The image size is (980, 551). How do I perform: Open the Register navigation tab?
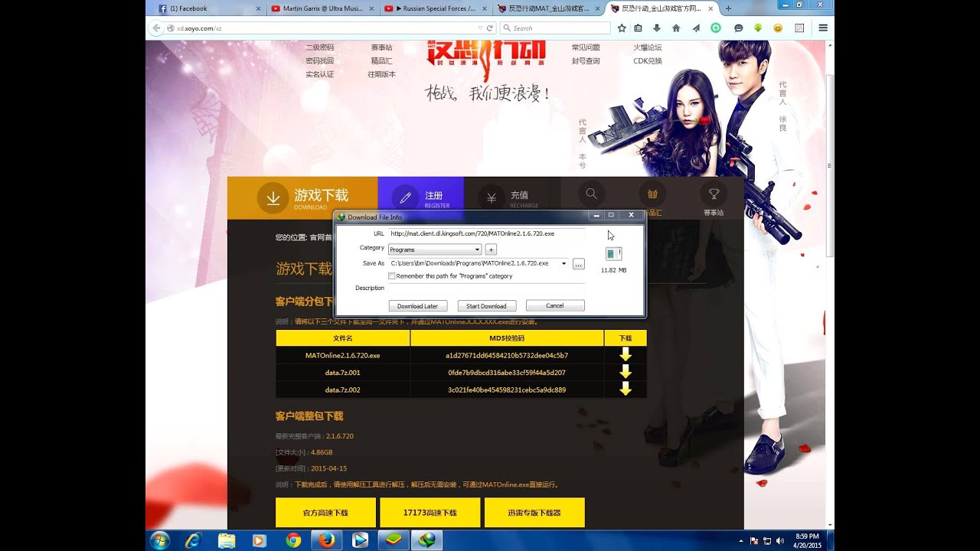421,195
